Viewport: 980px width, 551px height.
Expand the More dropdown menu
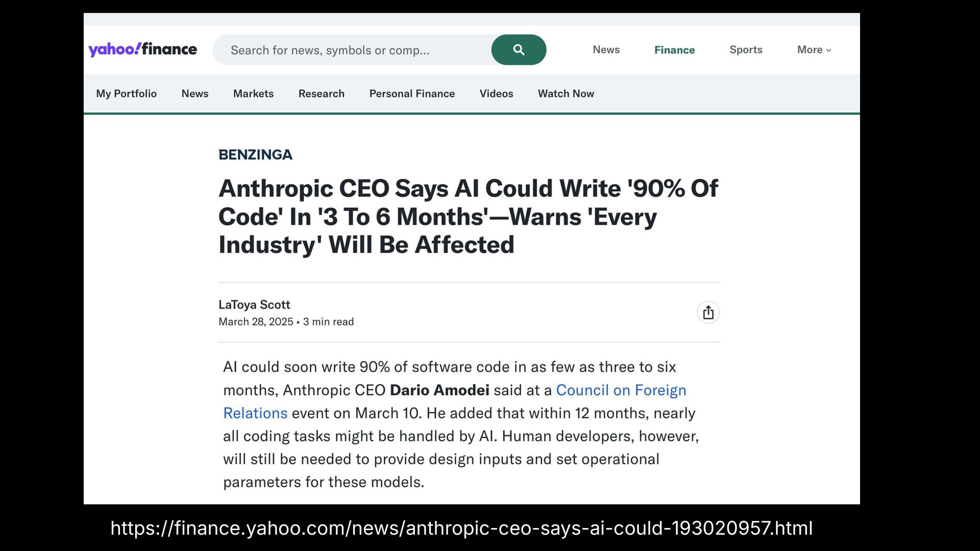tap(814, 49)
